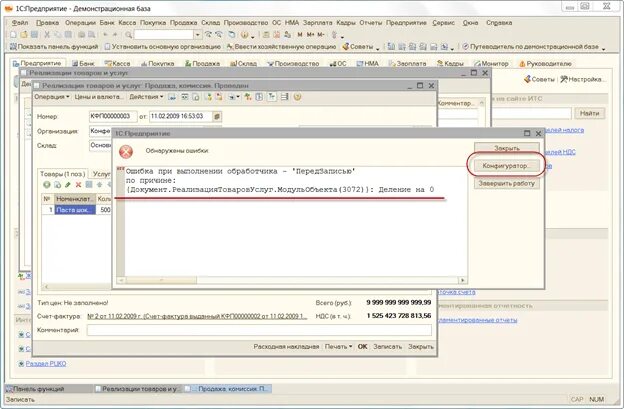Click the M memory button in the toolbar
This screenshot has height=409, width=624.
click(x=300, y=35)
